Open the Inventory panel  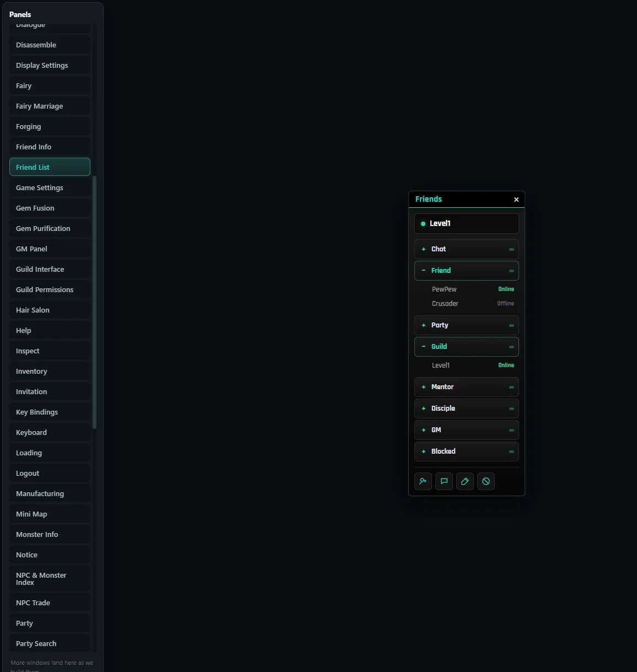coord(50,371)
